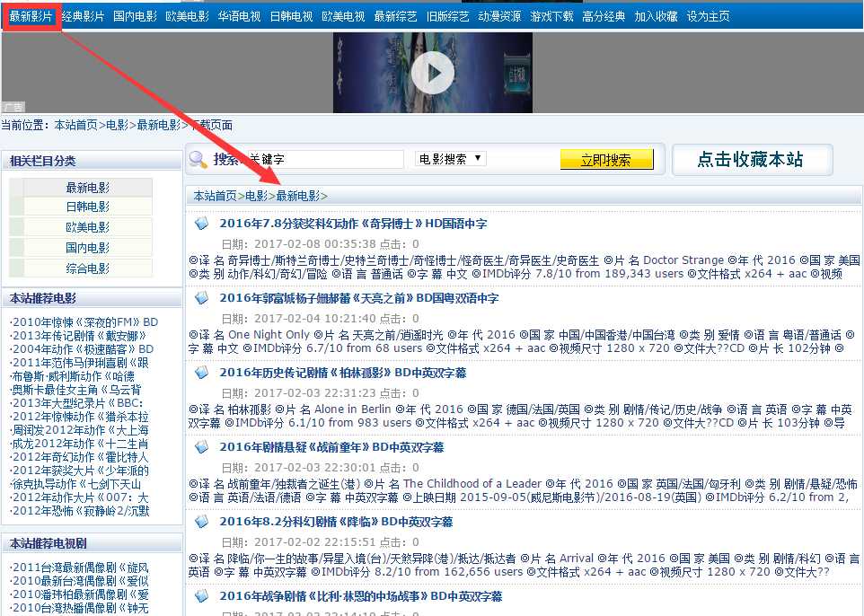
Task: Open recommended film 成龙2012年动作《十二生肖
Action: pyautogui.click(x=79, y=444)
